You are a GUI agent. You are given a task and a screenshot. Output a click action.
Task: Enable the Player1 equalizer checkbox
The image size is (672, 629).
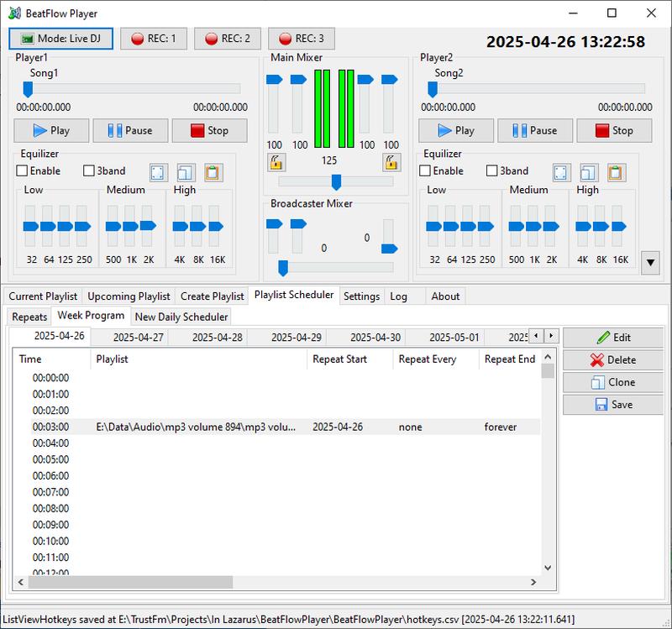click(x=38, y=170)
